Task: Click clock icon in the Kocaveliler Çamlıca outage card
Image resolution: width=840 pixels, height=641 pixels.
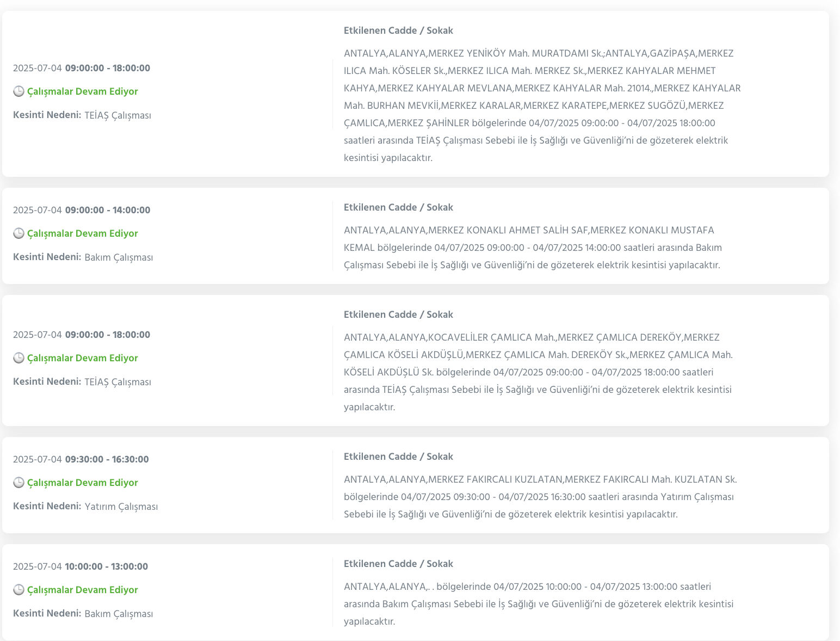Action: point(18,358)
